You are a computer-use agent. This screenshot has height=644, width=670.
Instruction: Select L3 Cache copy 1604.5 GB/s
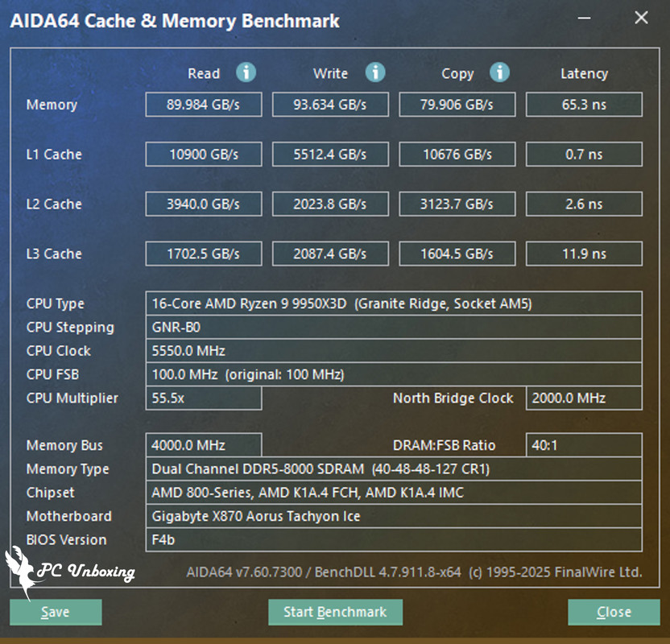click(x=457, y=254)
